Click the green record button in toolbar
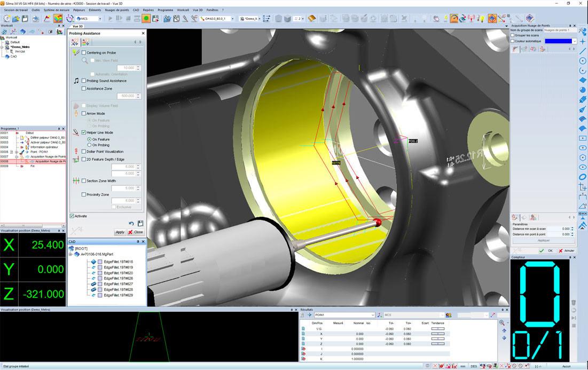Screen dimensions: 588x370 [x=146, y=18]
